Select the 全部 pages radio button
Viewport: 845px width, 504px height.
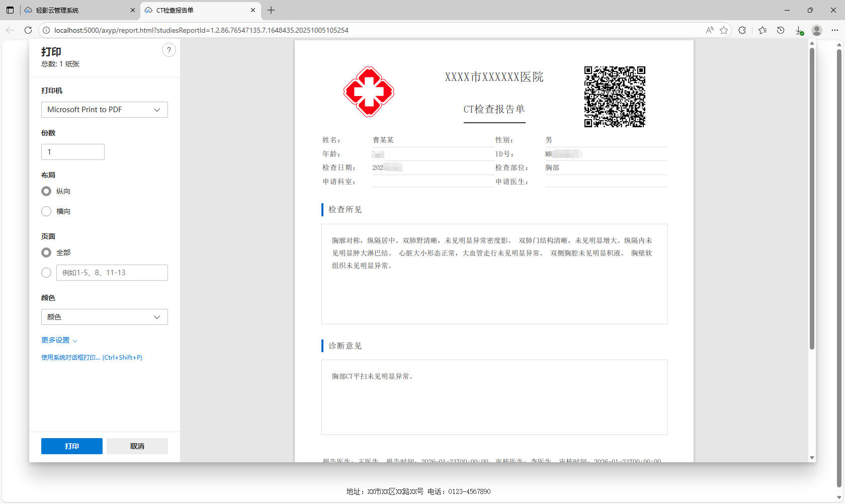click(46, 253)
